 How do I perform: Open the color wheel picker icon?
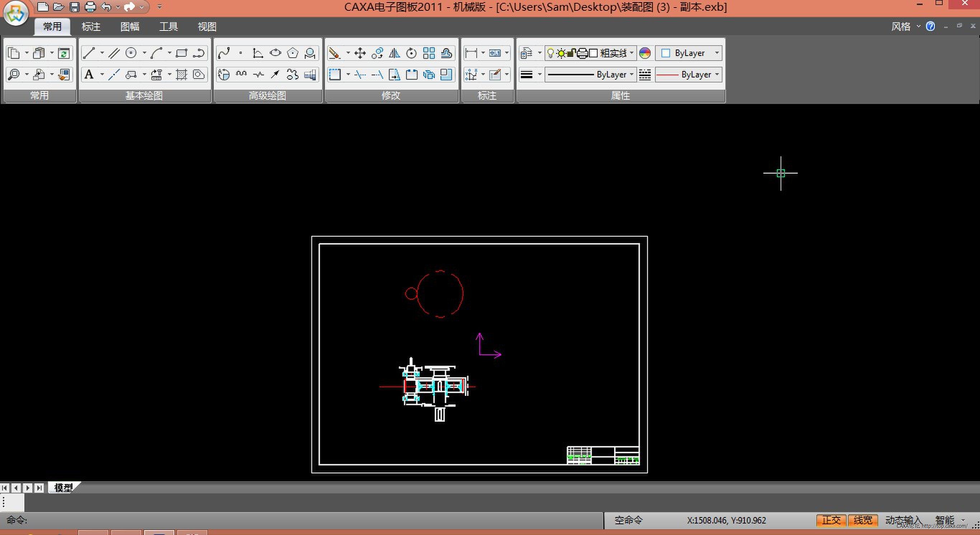(x=645, y=53)
